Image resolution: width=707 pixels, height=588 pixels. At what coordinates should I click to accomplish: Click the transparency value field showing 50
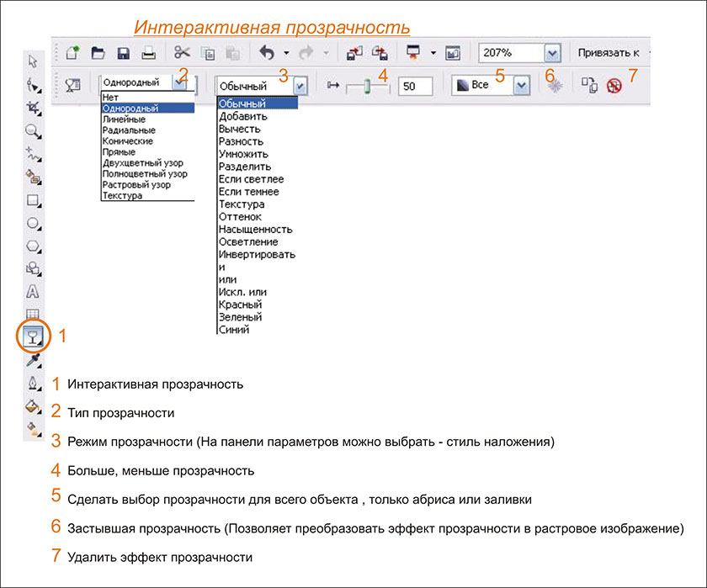point(415,86)
